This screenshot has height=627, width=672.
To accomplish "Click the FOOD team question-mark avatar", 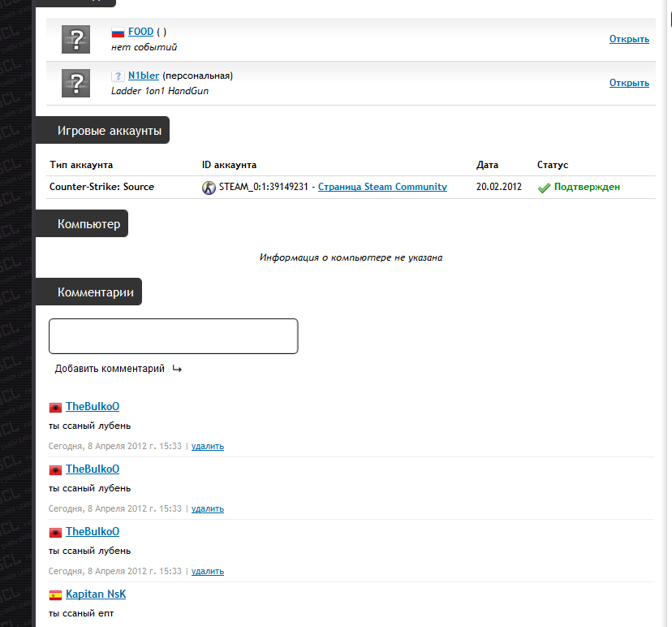I will 75,39.
